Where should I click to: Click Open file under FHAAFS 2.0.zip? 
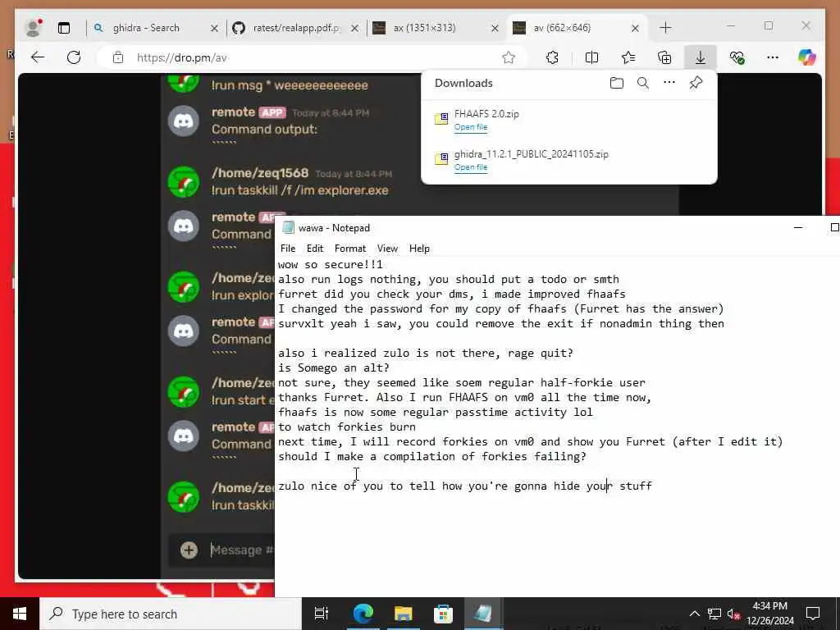click(x=471, y=127)
